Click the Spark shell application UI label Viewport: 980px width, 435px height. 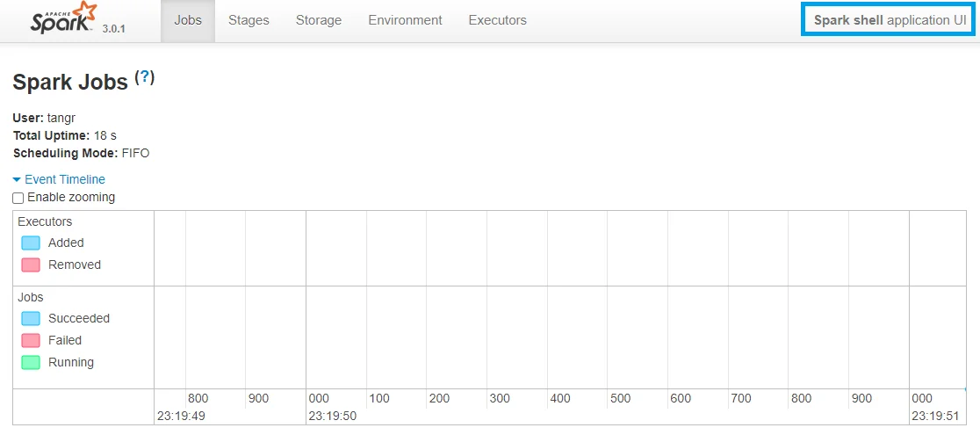click(x=889, y=20)
